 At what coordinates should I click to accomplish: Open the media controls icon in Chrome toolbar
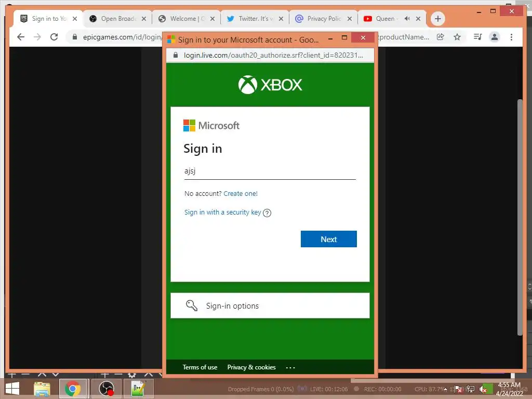(x=478, y=37)
